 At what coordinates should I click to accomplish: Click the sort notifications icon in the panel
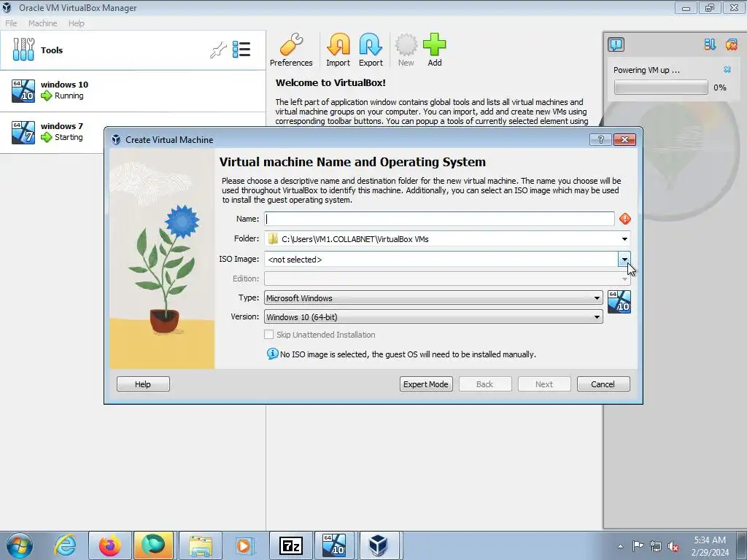point(710,44)
